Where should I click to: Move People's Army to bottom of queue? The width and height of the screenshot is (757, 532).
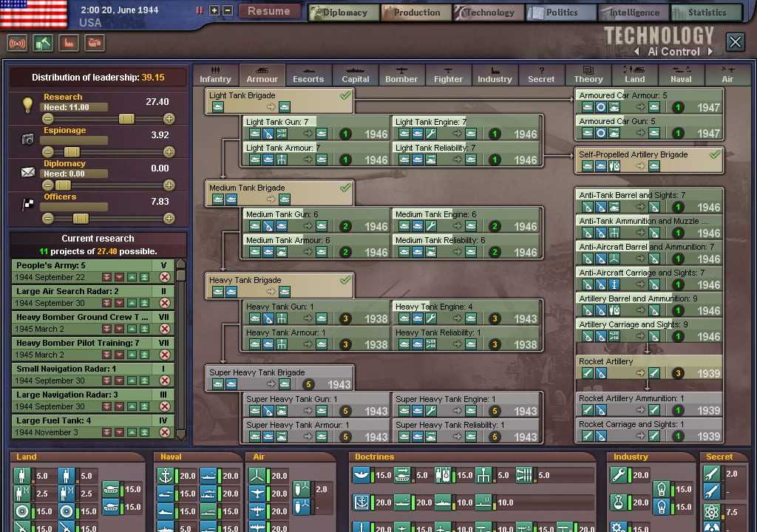pos(106,277)
